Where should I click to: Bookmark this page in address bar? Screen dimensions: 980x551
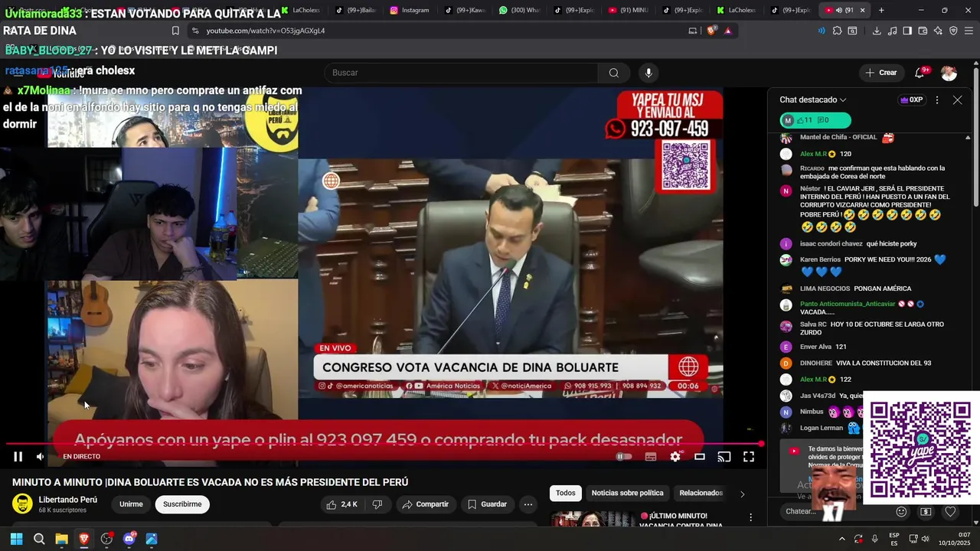coord(175,31)
